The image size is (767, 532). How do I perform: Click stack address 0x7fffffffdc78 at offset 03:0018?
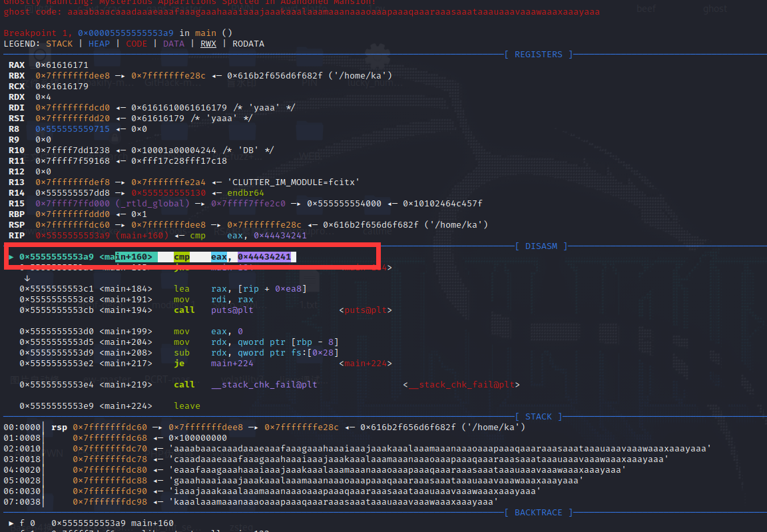point(110,459)
